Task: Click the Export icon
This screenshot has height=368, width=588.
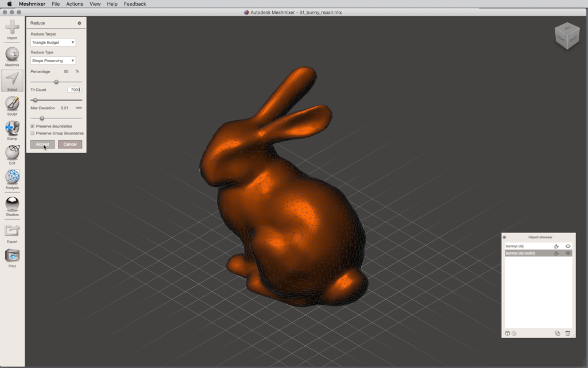Action: 12,231
